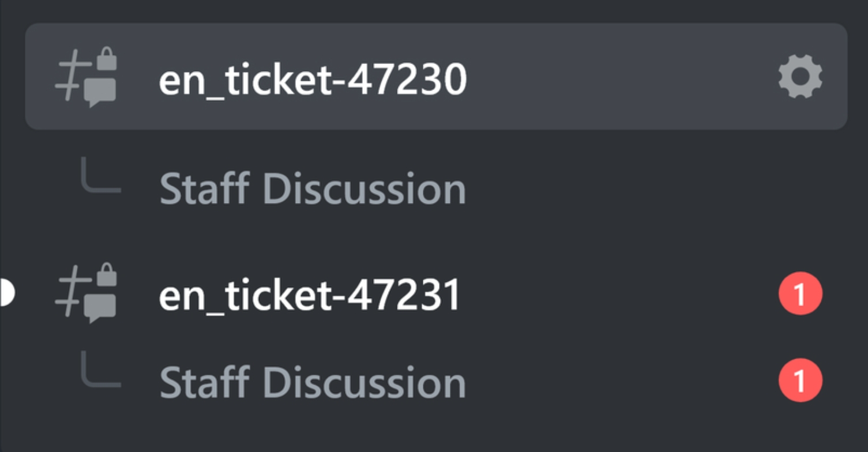The height and width of the screenshot is (452, 868).
Task: Select the en_ticket-47230 channel name
Action: tap(313, 78)
